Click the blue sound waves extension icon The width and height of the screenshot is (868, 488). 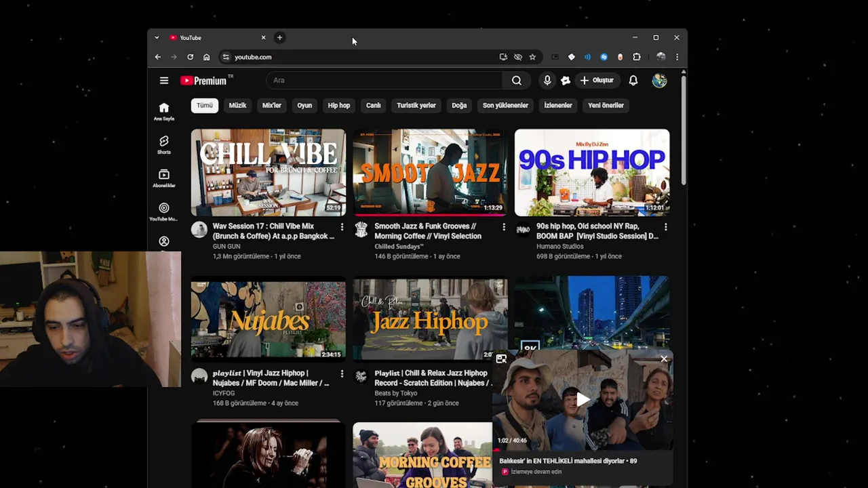click(587, 57)
